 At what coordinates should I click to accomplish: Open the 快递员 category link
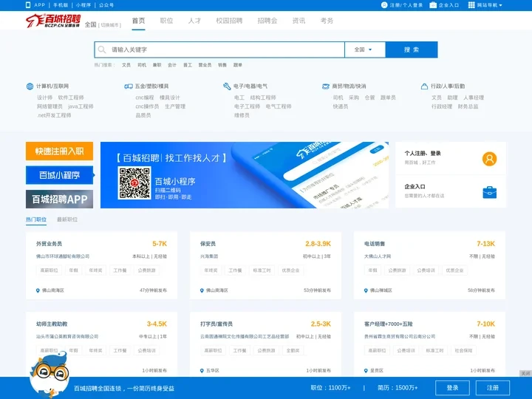pyautogui.click(x=341, y=106)
